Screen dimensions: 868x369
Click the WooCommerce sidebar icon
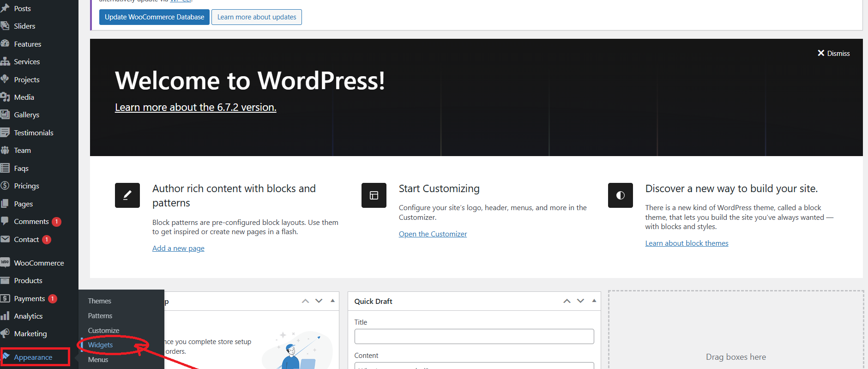coord(5,263)
